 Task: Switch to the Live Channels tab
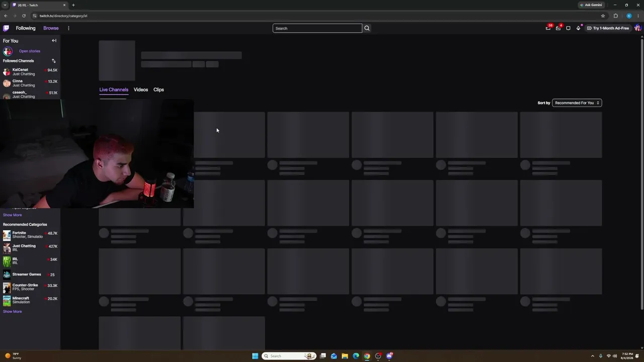pos(114,89)
